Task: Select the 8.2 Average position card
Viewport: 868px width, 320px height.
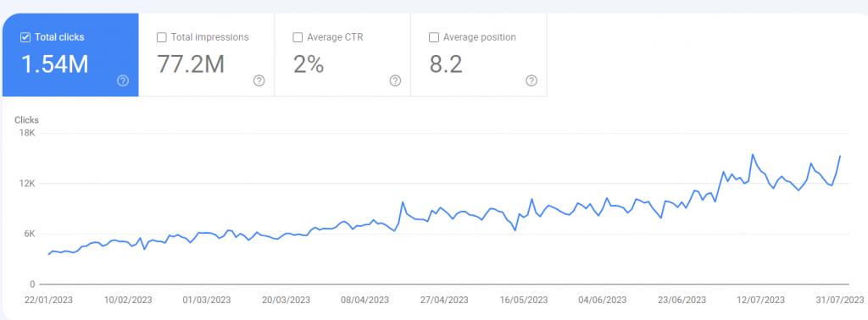Action: click(x=479, y=55)
